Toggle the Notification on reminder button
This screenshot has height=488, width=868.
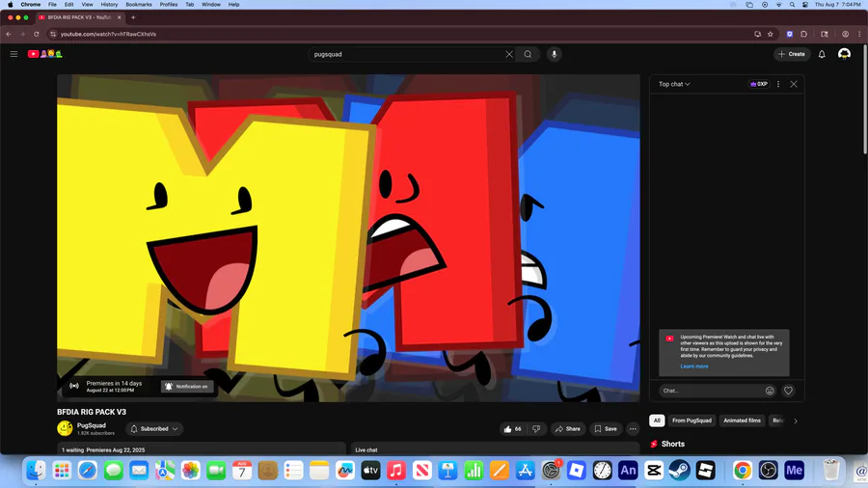click(187, 386)
